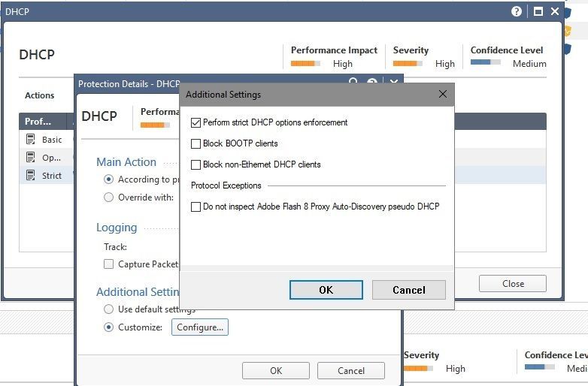Screen dimensions: 588x386
Task: Click the Severity level indicator bar at top
Action: [408, 64]
